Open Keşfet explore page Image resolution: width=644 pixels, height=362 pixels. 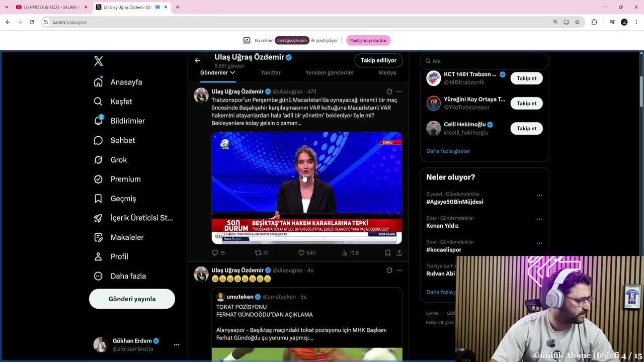click(x=113, y=102)
